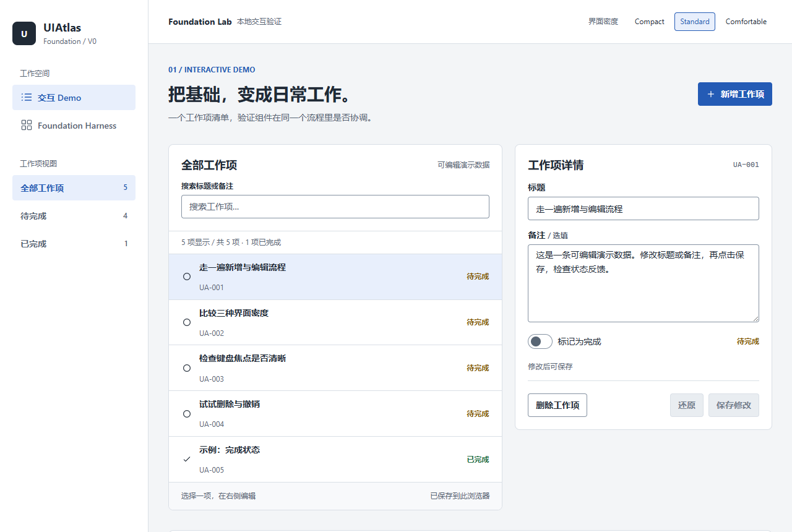The image size is (792, 532).
Task: Select Compact density option
Action: [x=649, y=22]
